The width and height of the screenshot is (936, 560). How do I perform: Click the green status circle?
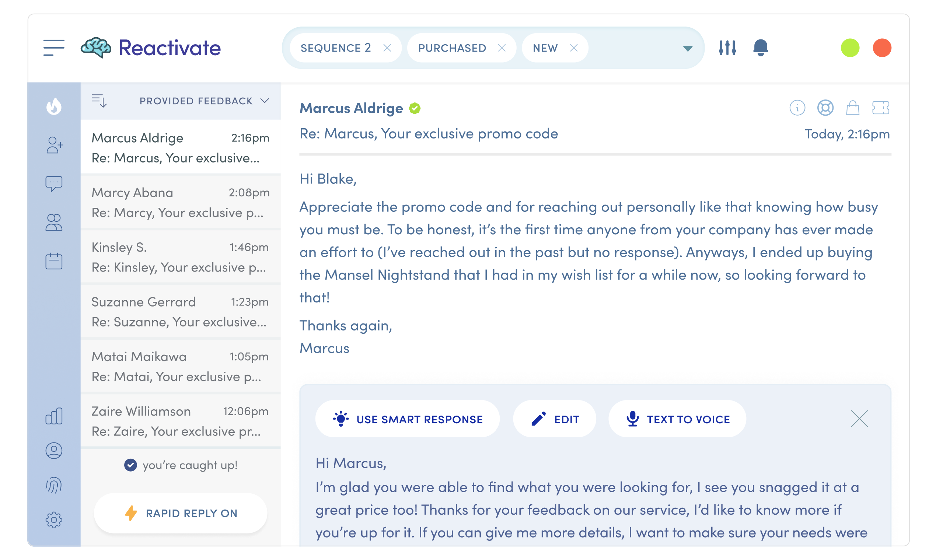coord(850,48)
